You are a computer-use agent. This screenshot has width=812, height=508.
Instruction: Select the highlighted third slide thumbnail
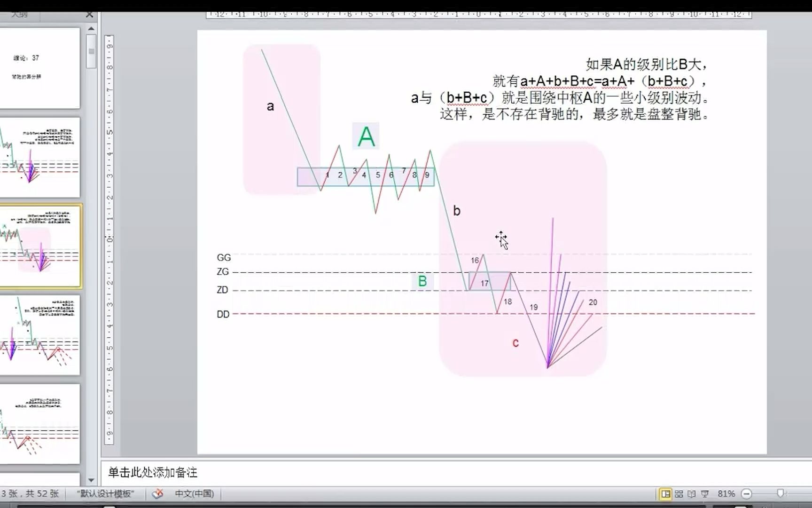[40, 246]
